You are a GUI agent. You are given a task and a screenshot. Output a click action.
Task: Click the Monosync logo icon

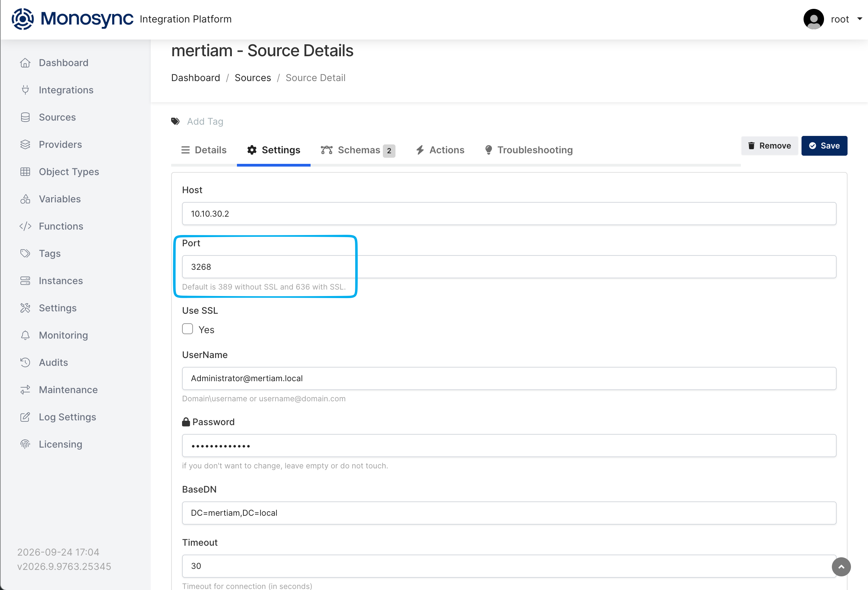pos(23,19)
